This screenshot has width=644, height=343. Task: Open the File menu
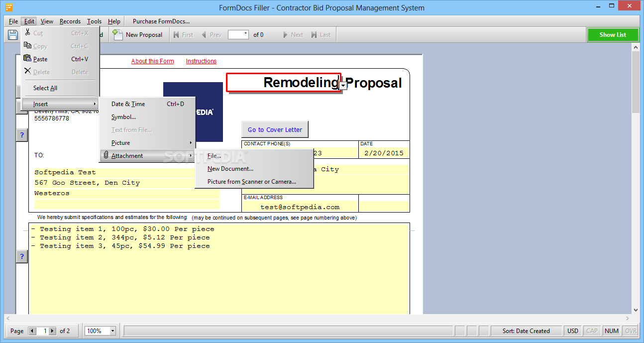click(x=13, y=21)
